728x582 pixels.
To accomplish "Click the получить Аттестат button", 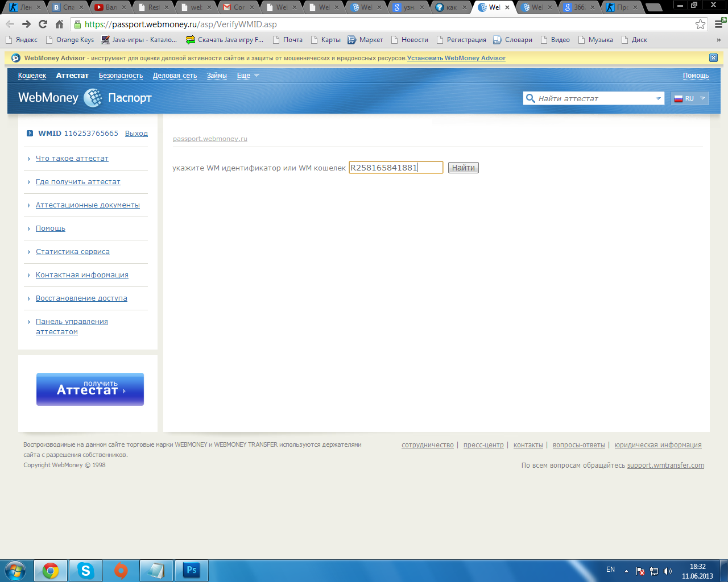I will (90, 389).
